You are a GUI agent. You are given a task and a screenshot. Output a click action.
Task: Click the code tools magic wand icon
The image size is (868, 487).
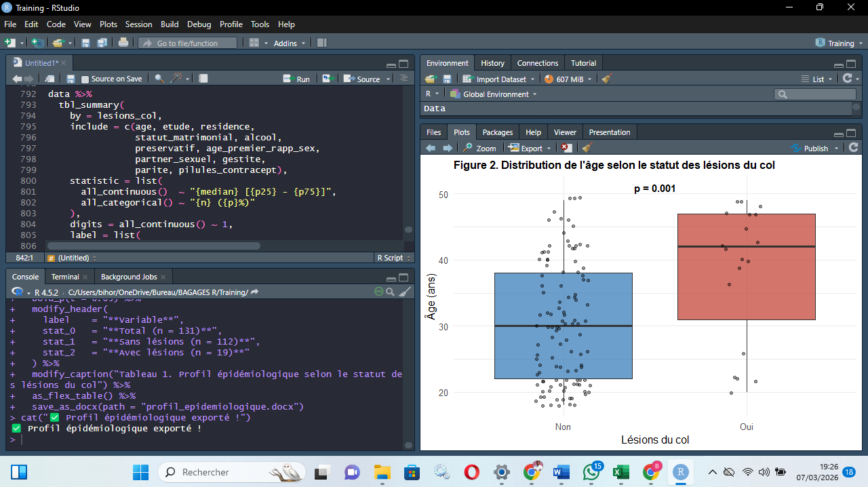tap(176, 79)
